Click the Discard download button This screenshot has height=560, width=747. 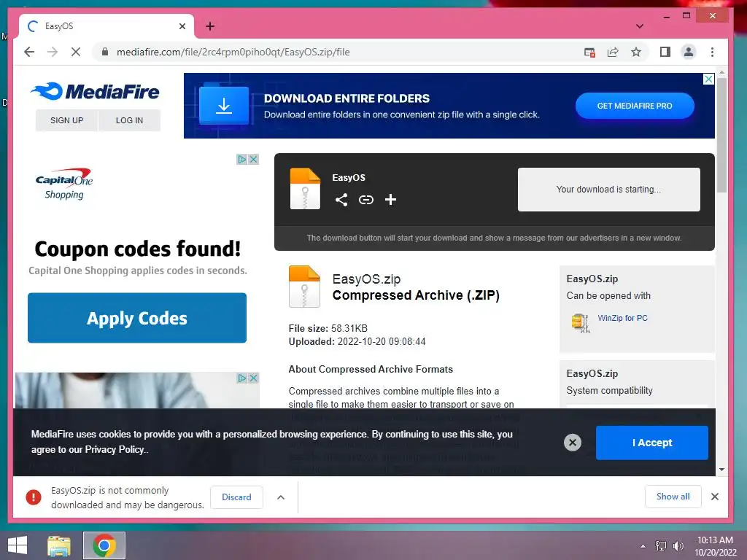click(236, 497)
